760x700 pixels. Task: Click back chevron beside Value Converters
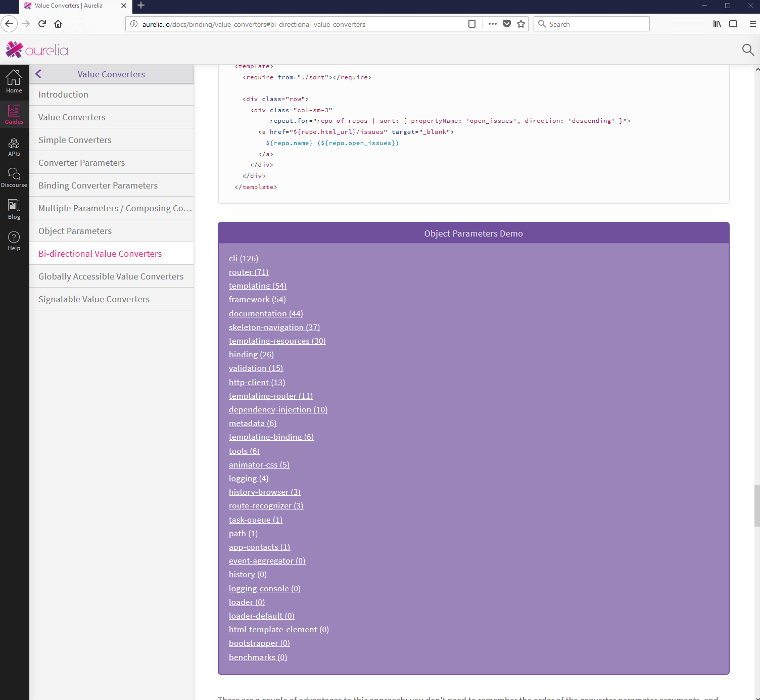[38, 74]
